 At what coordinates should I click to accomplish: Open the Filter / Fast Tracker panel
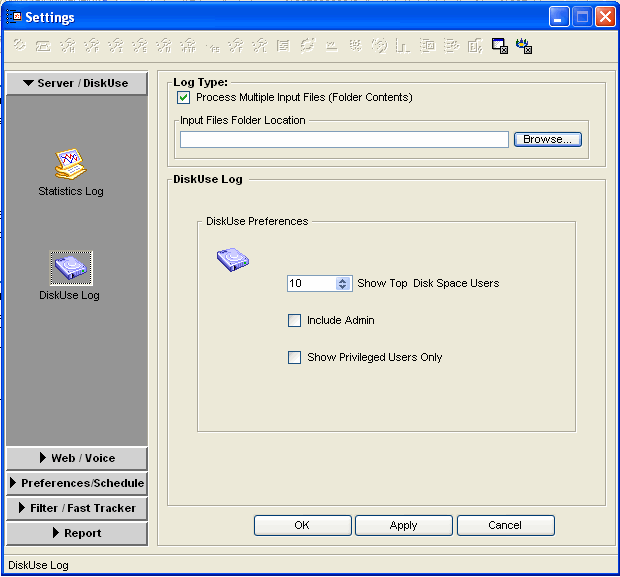[x=77, y=508]
